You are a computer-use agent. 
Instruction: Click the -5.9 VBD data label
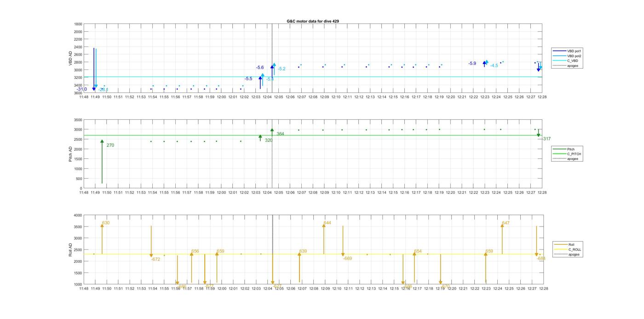(472, 64)
